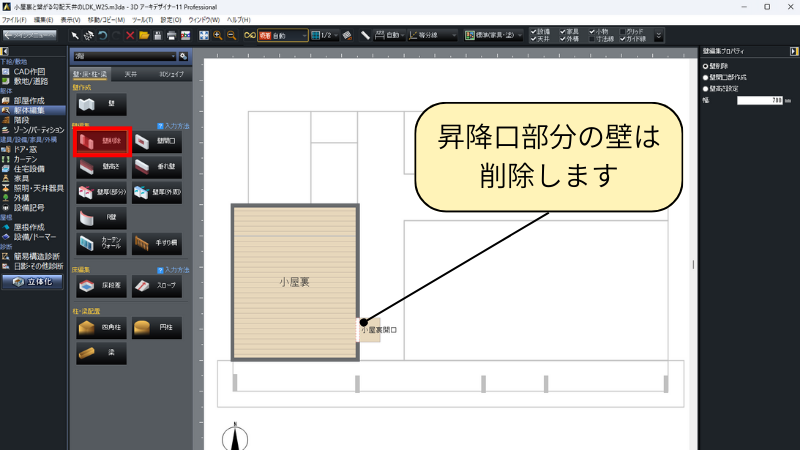Select the 壁削除 wall delete tool
Image resolution: width=800 pixels, height=450 pixels.
point(103,142)
